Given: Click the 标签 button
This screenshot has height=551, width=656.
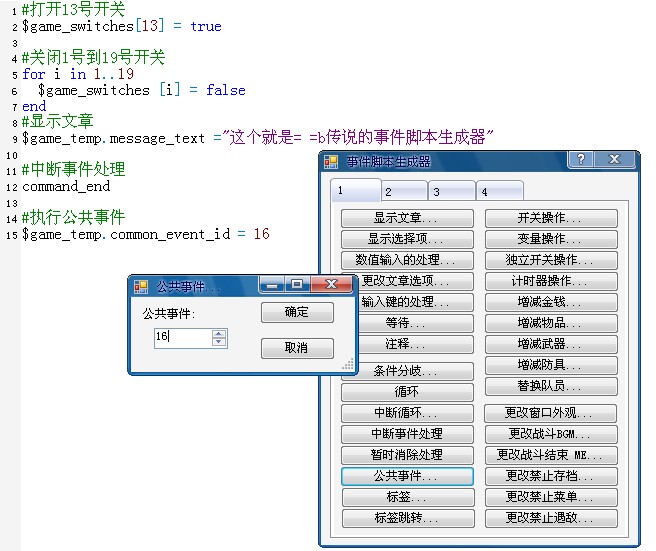Looking at the screenshot, I should (407, 497).
